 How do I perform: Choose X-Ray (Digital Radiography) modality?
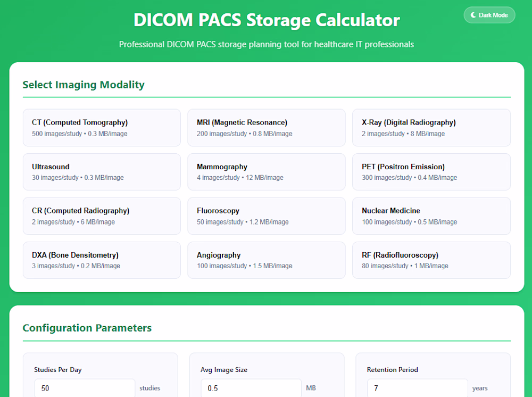[x=431, y=128]
